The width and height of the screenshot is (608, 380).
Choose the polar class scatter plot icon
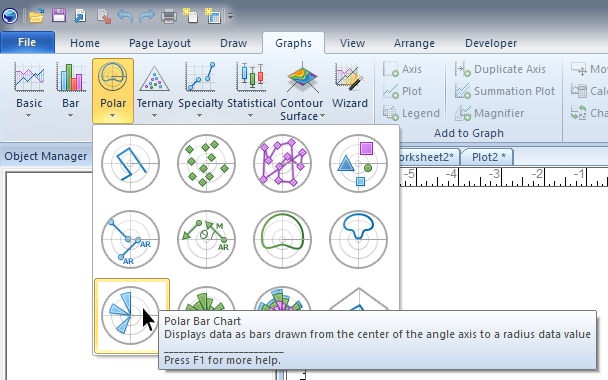359,164
